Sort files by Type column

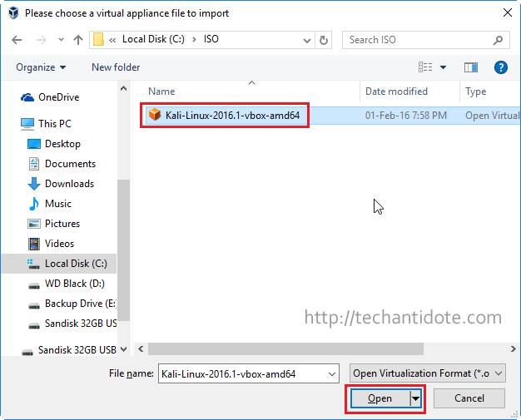[475, 91]
